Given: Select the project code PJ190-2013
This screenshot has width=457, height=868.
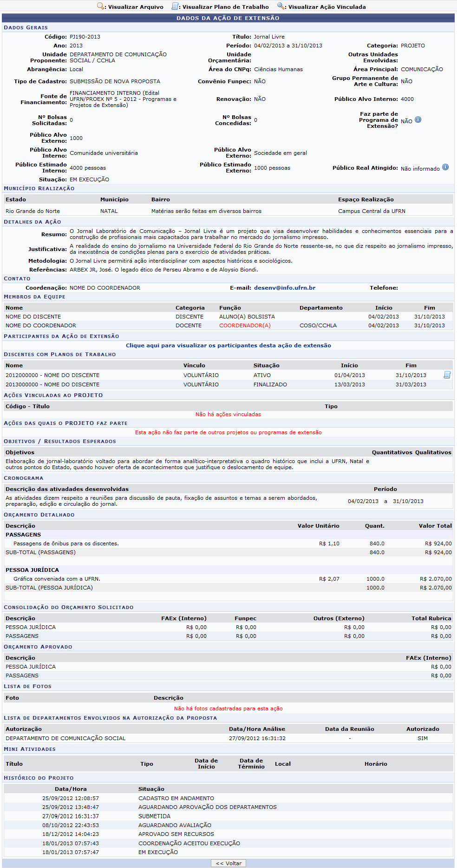Looking at the screenshot, I should tap(85, 37).
